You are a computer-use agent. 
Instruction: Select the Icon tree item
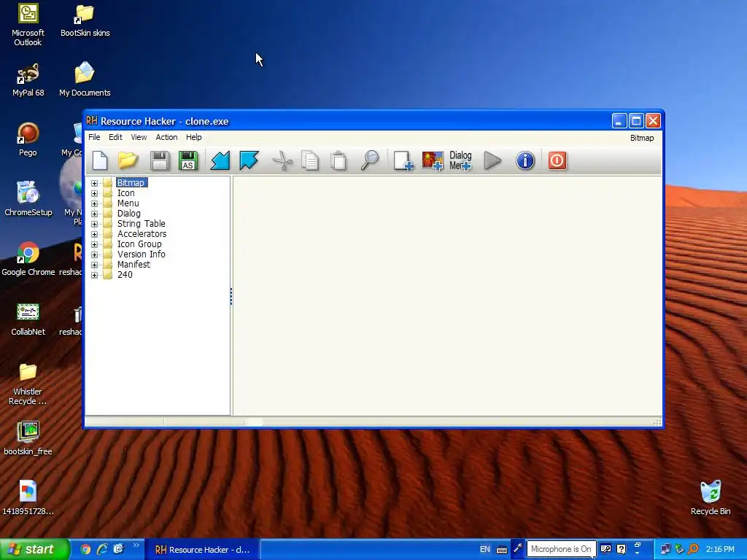(125, 192)
